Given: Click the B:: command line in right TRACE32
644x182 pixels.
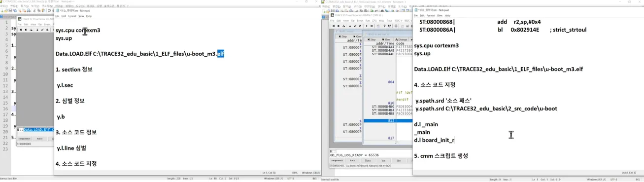Looking at the screenshot, I should pyautogui.click(x=371, y=151).
